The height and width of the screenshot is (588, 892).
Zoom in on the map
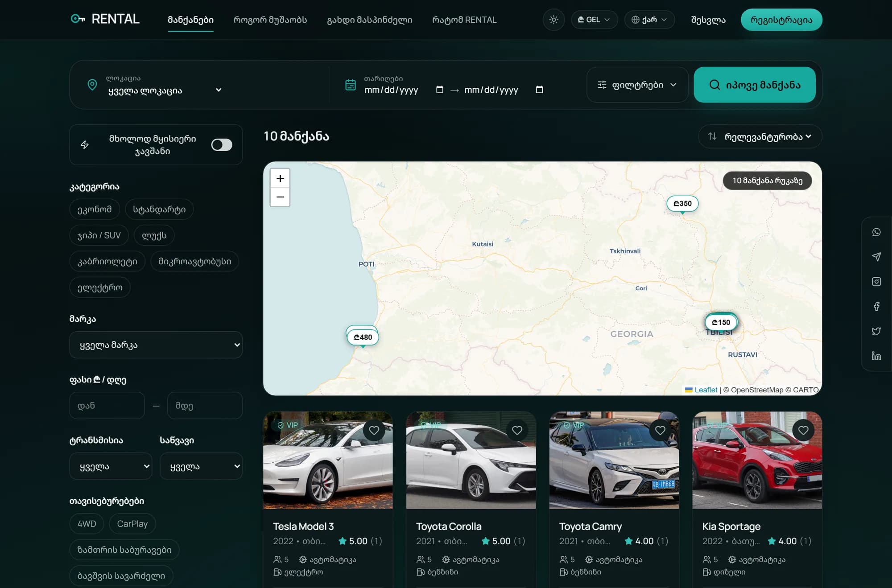coord(280,178)
